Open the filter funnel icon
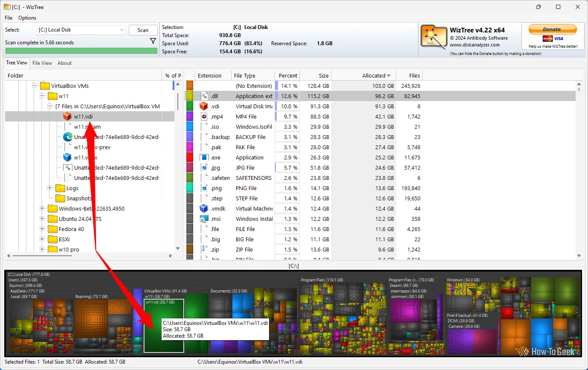The height and width of the screenshot is (370, 588). (x=153, y=41)
